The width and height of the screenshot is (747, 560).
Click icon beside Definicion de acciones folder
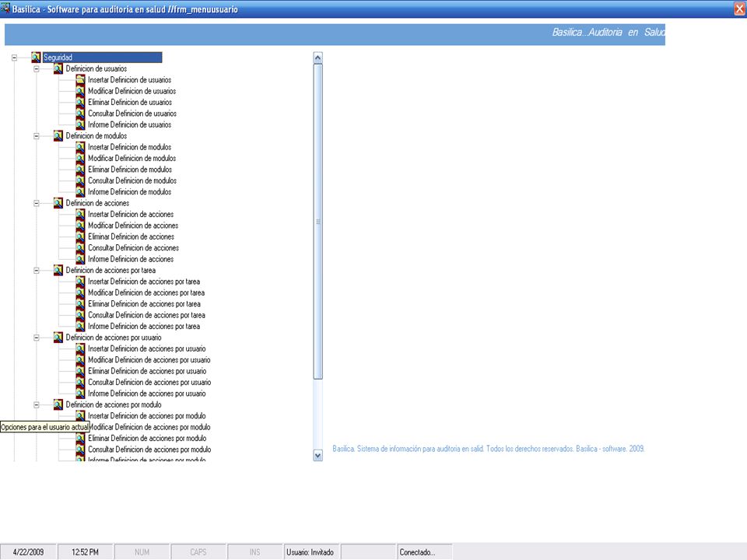click(x=58, y=203)
